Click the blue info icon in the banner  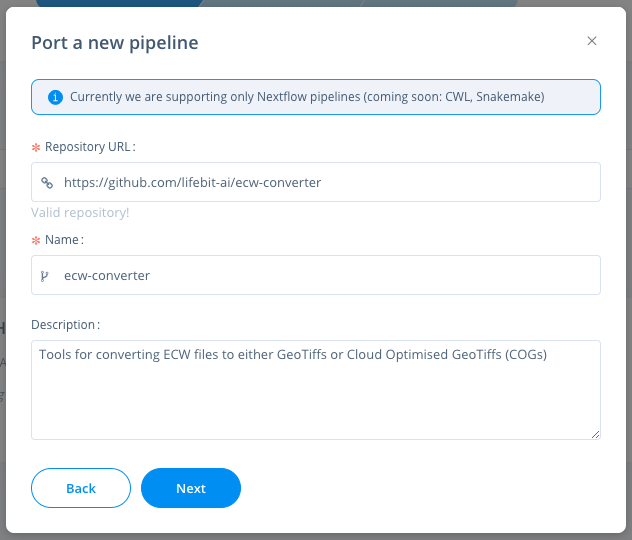coord(55,97)
